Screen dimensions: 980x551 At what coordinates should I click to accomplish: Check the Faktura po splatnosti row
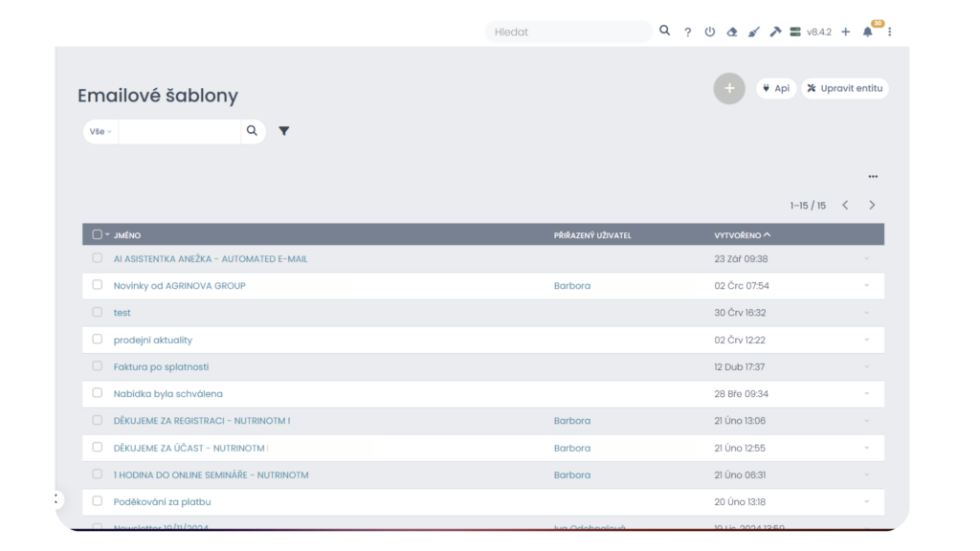pyautogui.click(x=97, y=366)
